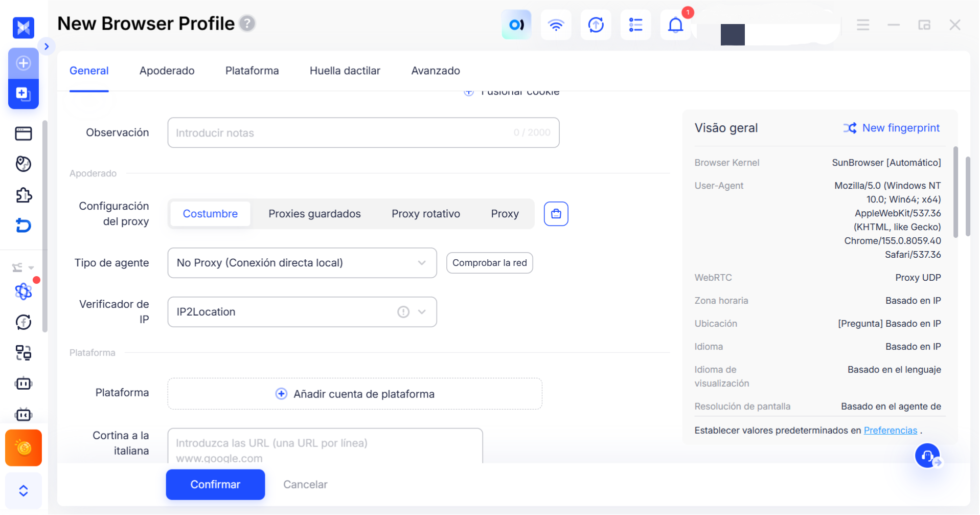Click the Cancelar button
The image size is (980, 515).
(305, 484)
